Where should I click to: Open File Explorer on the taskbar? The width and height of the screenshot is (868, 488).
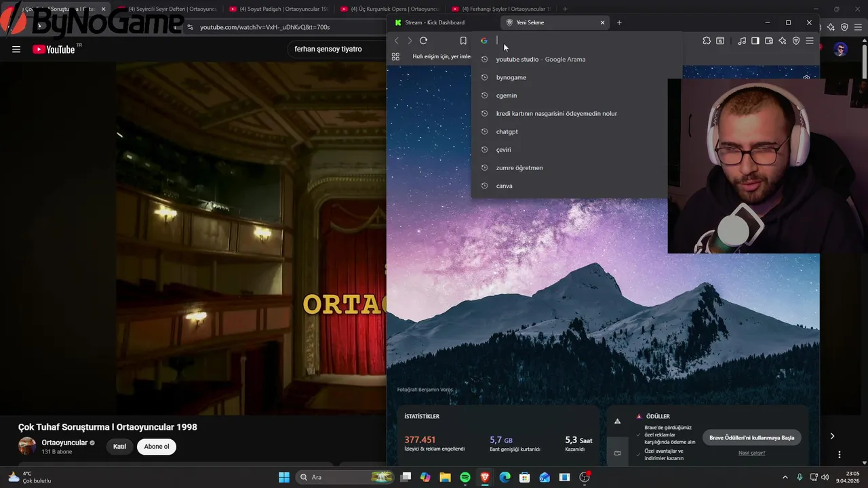[445, 477]
